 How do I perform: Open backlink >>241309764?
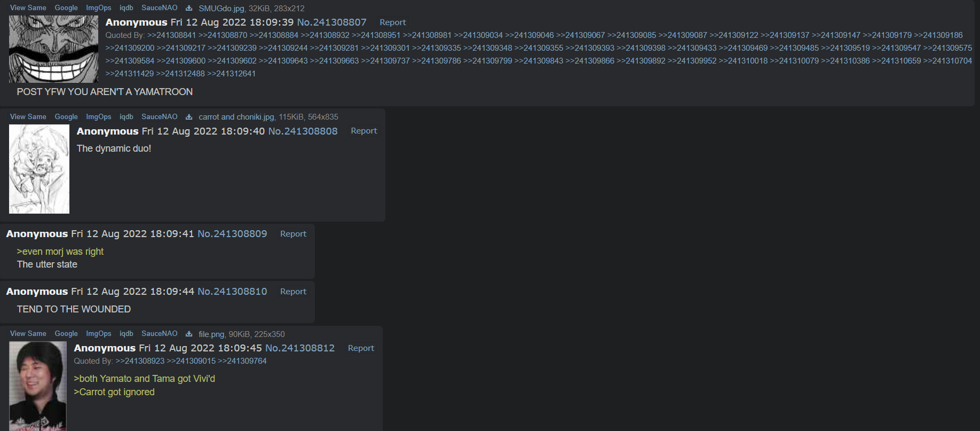tap(242, 361)
